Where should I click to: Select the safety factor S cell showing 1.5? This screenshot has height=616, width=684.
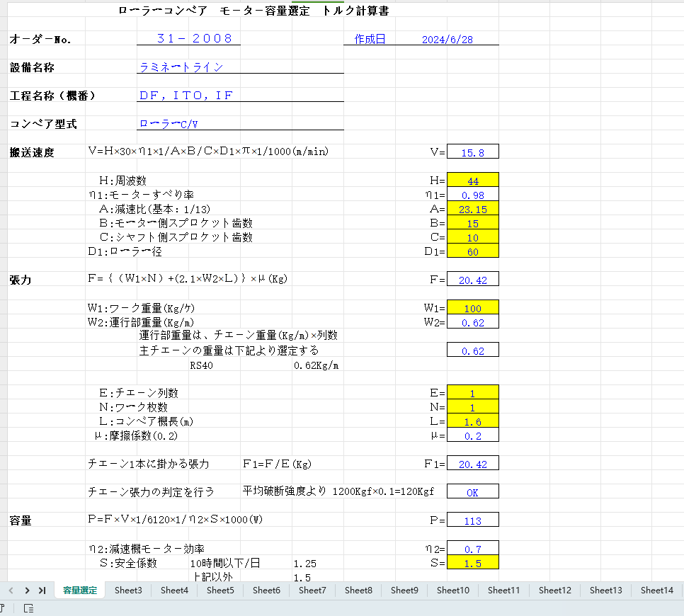[x=472, y=563]
